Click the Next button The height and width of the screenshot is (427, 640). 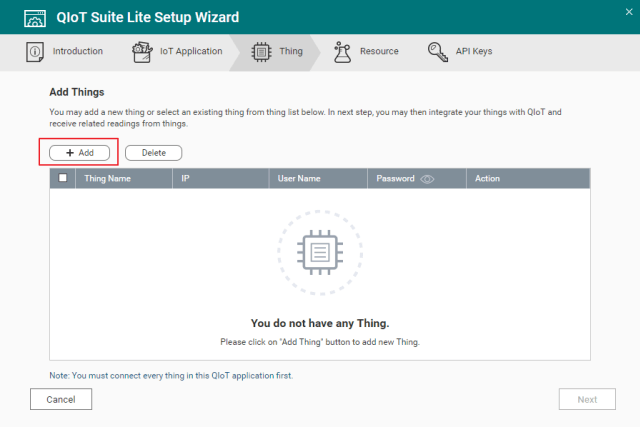tap(587, 399)
